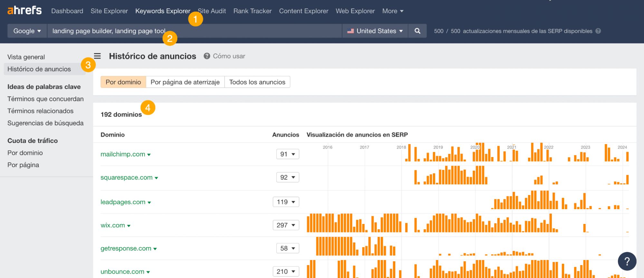Click the 192 dominios count text
644x278 pixels.
pos(121,115)
